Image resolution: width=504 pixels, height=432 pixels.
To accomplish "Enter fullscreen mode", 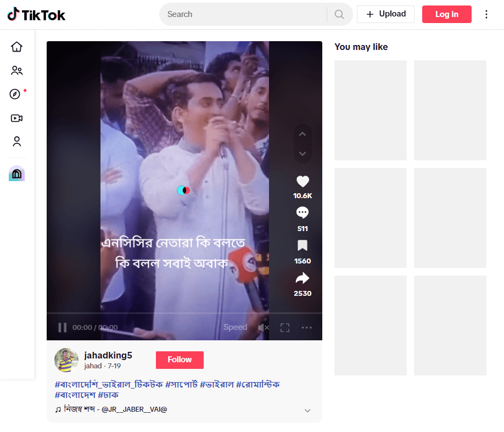I will coord(285,328).
